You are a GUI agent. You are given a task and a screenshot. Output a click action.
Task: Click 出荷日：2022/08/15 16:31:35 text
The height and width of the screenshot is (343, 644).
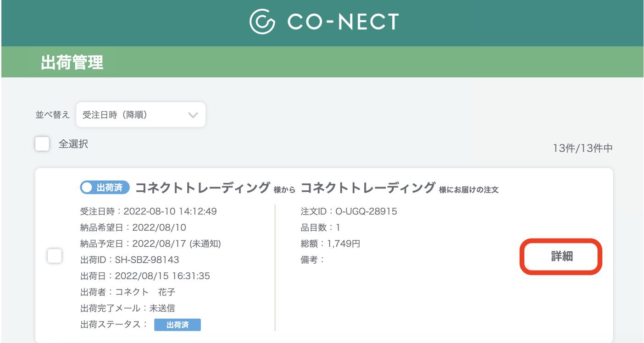click(x=145, y=276)
